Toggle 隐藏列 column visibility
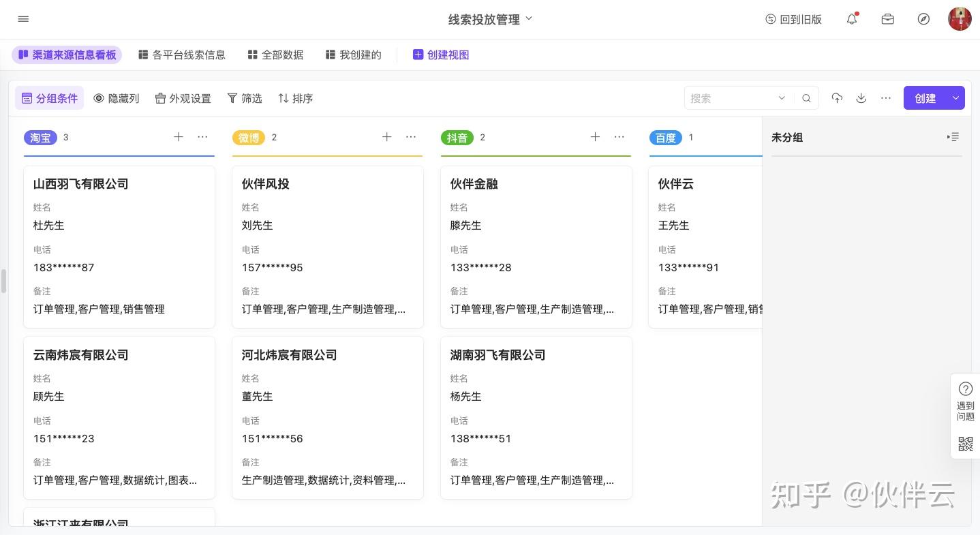The height and width of the screenshot is (535, 980). click(x=117, y=98)
